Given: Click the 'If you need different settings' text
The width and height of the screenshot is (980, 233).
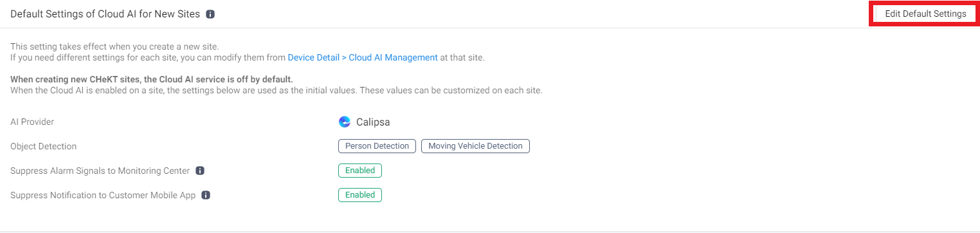Looking at the screenshot, I should (149, 57).
